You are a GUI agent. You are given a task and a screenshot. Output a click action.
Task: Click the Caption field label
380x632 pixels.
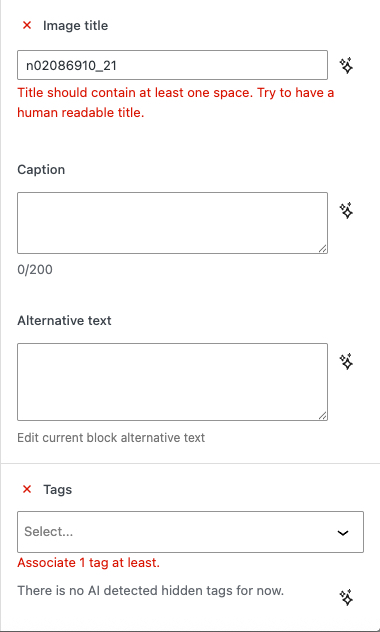(x=41, y=170)
